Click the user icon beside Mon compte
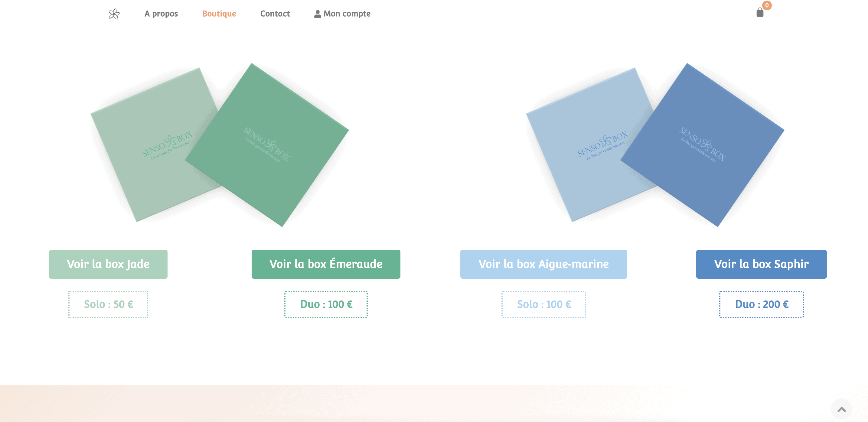 click(x=318, y=14)
